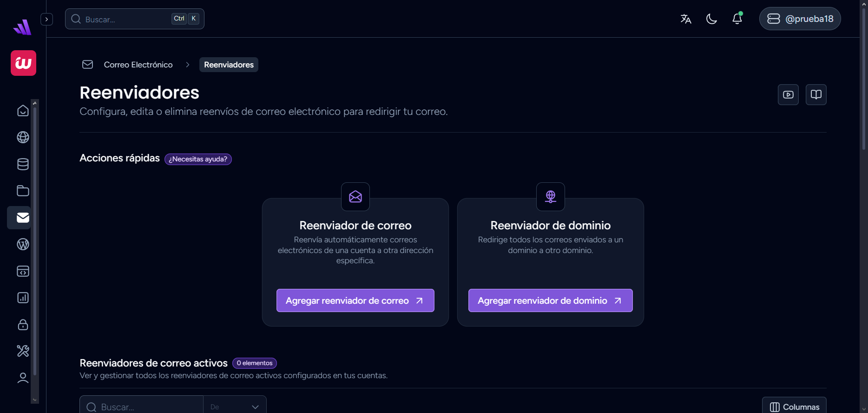This screenshot has width=868, height=413.
Task: Open the language translation selector
Action: 686,19
